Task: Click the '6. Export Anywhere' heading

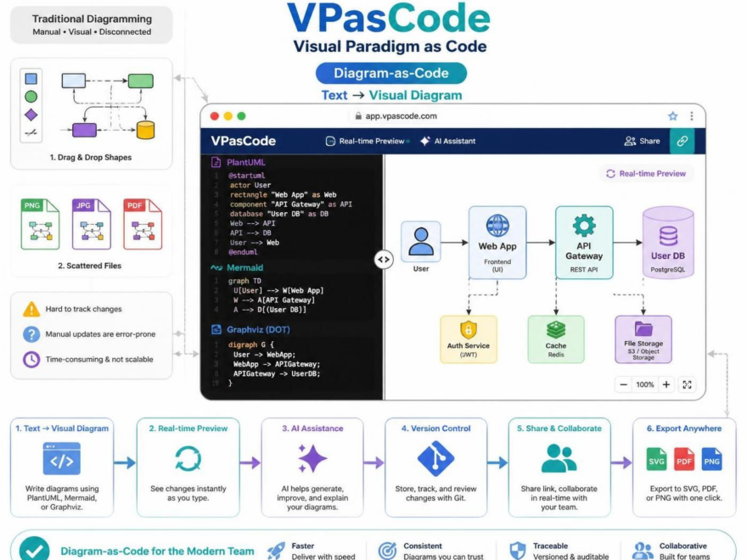Action: 684,428
